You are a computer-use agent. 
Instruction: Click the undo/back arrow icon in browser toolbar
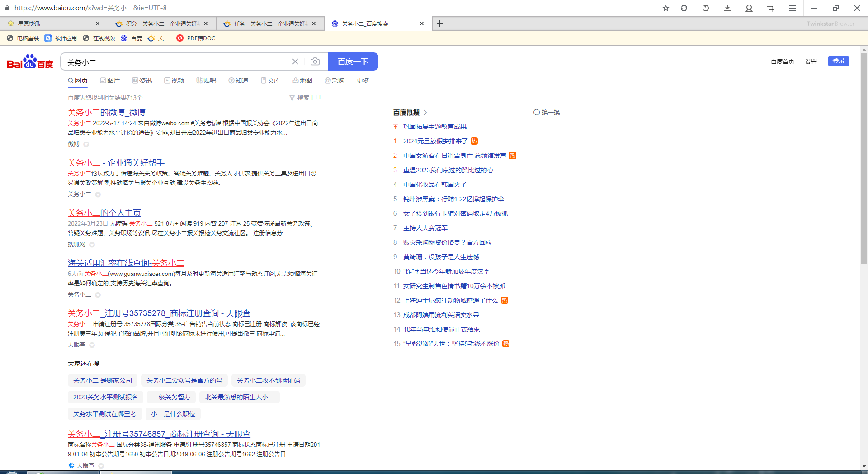tap(705, 8)
